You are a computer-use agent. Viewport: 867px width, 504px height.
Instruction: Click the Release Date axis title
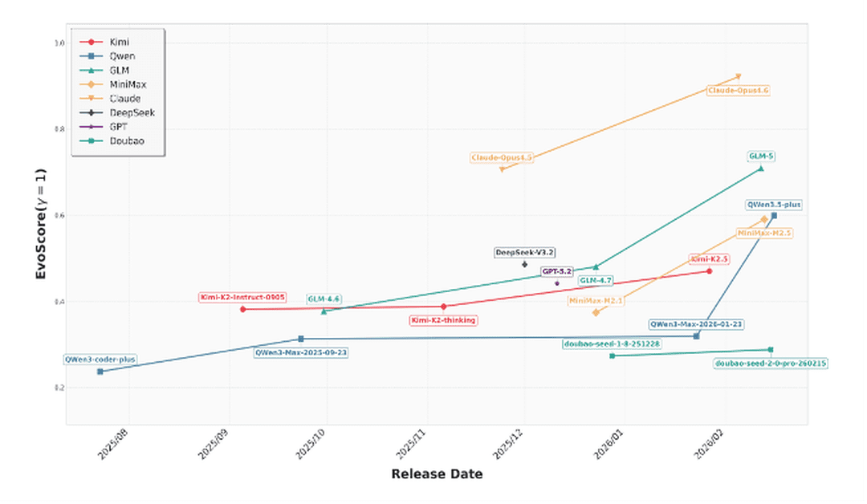437,474
